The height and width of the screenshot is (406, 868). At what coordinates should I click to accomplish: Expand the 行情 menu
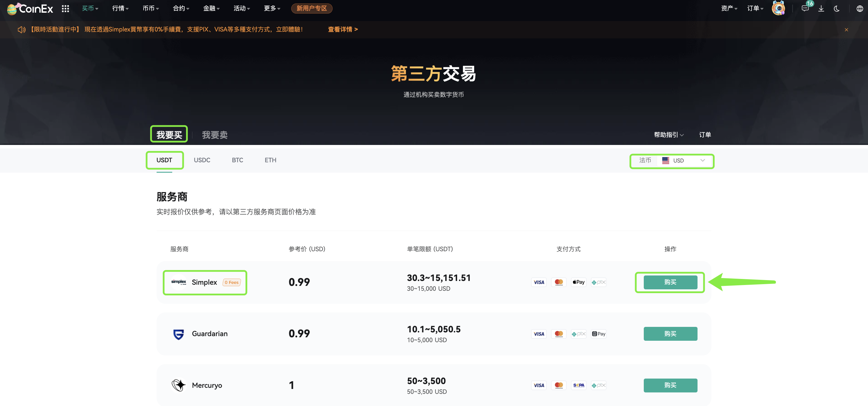pos(120,8)
